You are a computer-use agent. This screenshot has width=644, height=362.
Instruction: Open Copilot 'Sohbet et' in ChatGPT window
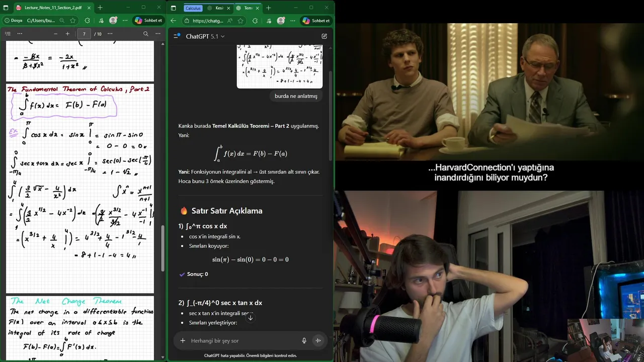pyautogui.click(x=316, y=21)
